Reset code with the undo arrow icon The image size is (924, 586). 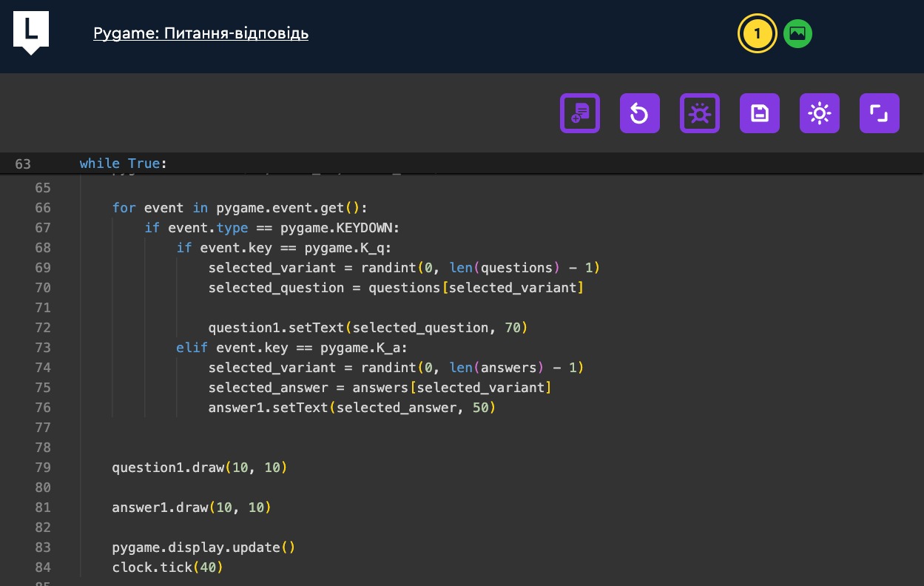click(x=640, y=113)
